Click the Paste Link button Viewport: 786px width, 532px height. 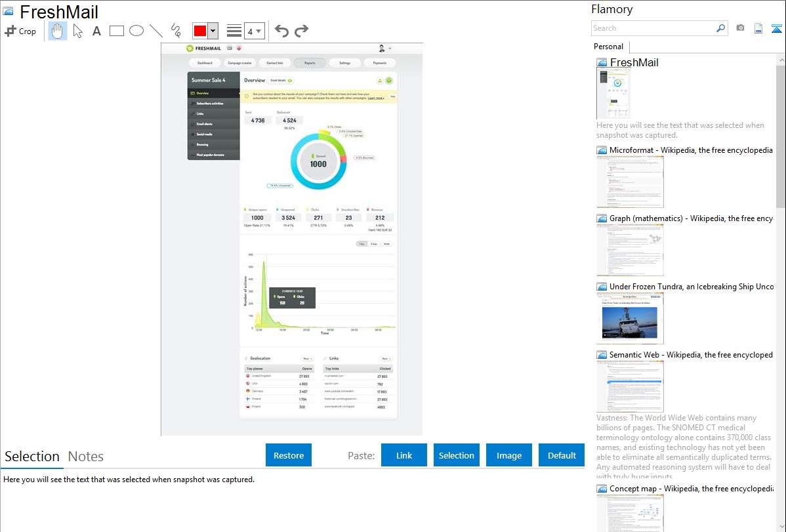[x=404, y=455]
